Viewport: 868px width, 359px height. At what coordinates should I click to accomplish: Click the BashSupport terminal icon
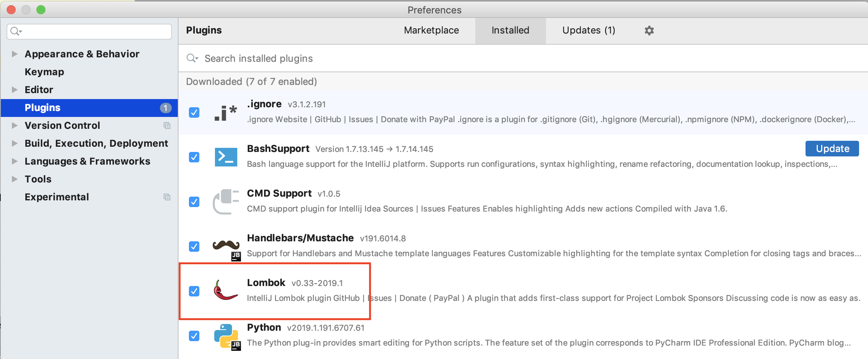226,157
